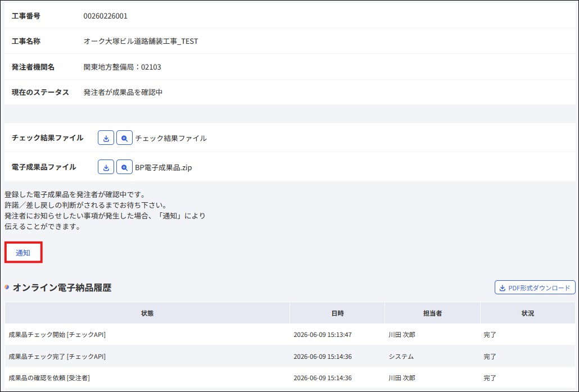Click the timestamp 2026-06-09 15:13:47
The width and height of the screenshot is (579, 392).
322,335
